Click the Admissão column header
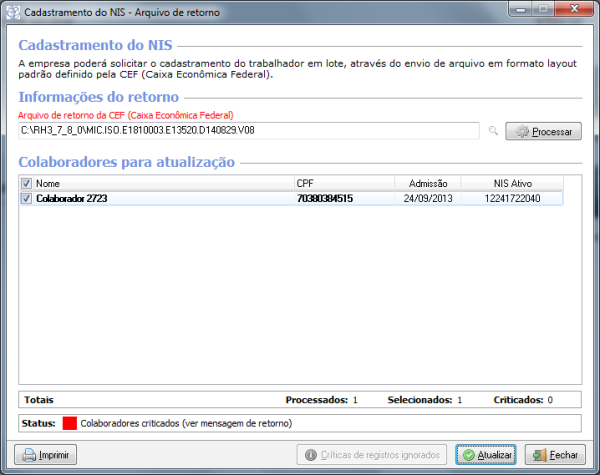The height and width of the screenshot is (475, 600). tap(425, 183)
